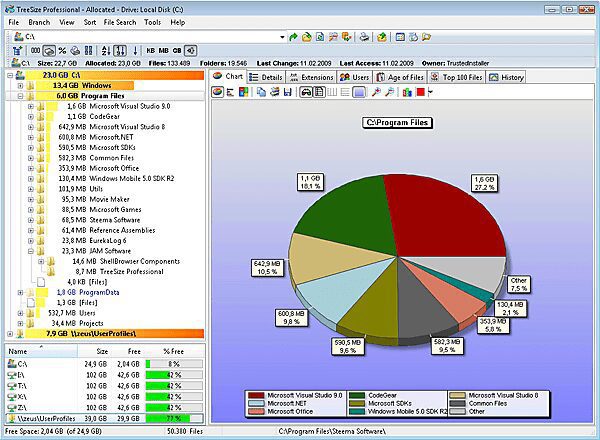Select the pie chart view icon
600x440 pixels.
[x=217, y=92]
